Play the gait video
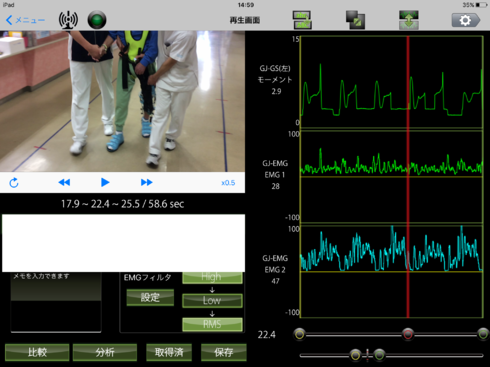 [x=105, y=182]
